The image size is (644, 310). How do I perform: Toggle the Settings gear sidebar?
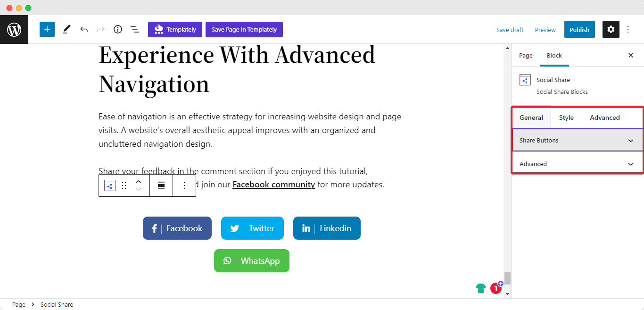(x=611, y=29)
